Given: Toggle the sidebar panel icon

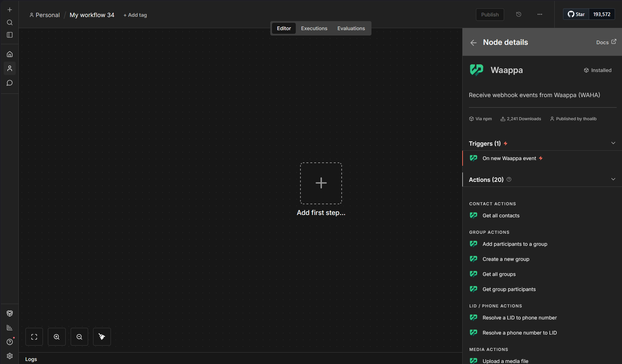Looking at the screenshot, I should click(x=10, y=35).
